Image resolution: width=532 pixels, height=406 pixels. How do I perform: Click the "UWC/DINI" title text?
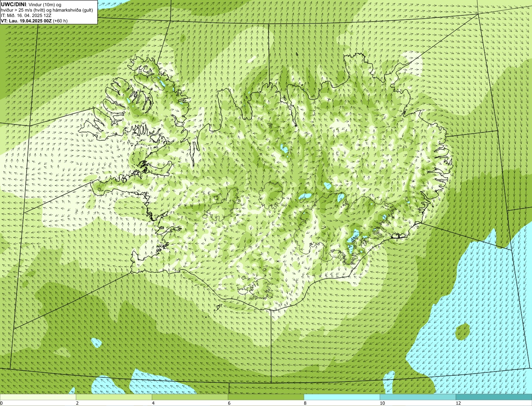(x=13, y=4)
